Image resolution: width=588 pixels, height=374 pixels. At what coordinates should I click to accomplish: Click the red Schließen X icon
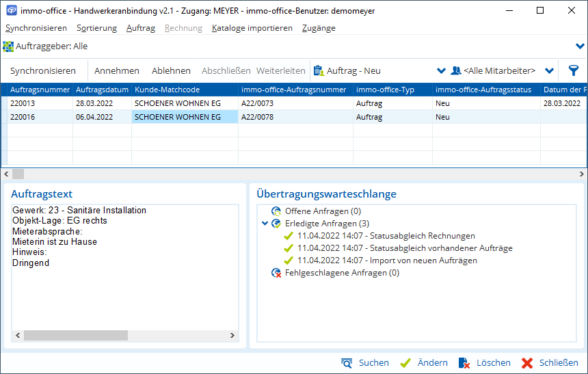point(526,363)
